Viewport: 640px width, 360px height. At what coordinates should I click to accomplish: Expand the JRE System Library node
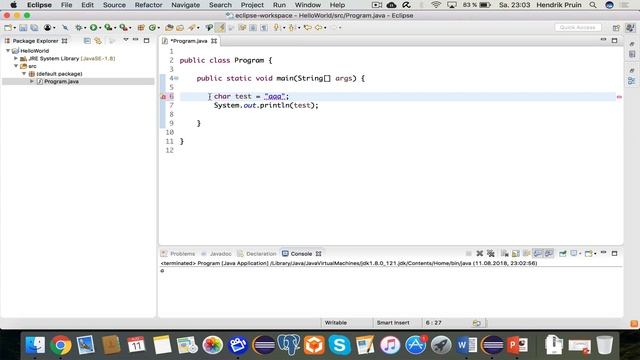coord(16,58)
